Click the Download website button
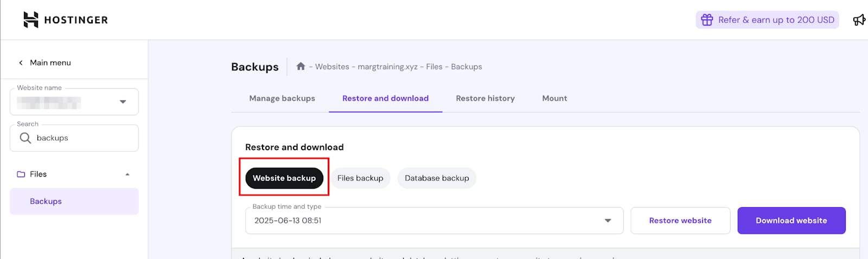Viewport: 868px width, 259px height. pos(791,221)
